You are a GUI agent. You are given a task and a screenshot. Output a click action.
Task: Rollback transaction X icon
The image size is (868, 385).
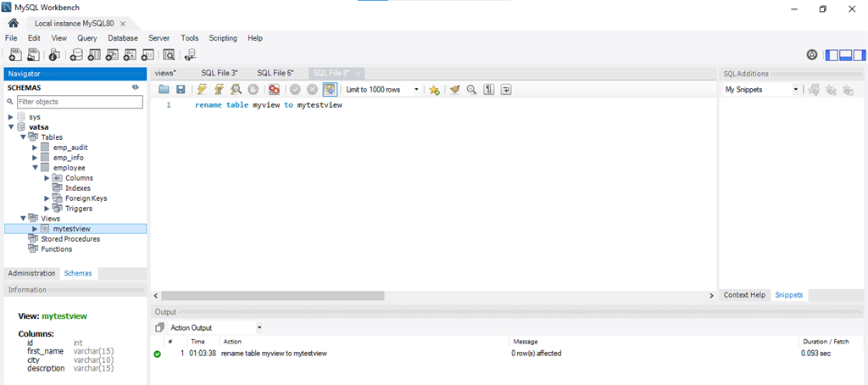312,89
